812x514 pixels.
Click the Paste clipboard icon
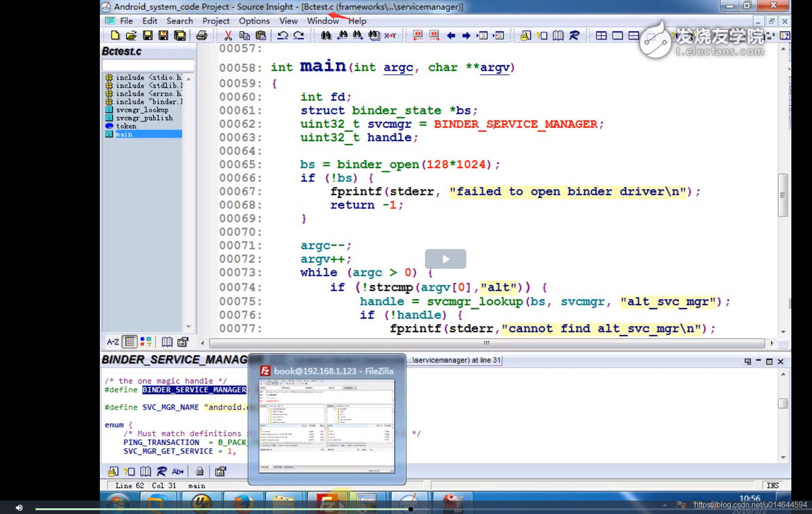click(x=261, y=36)
